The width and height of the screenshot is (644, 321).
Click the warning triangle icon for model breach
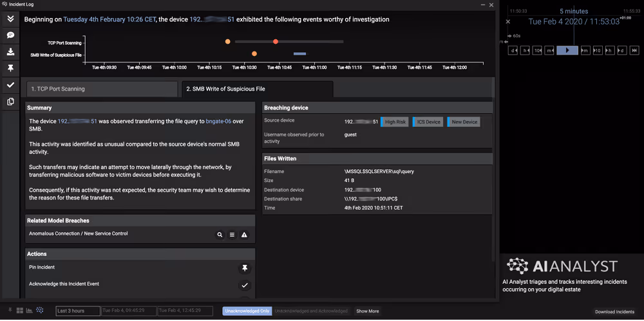(x=244, y=235)
